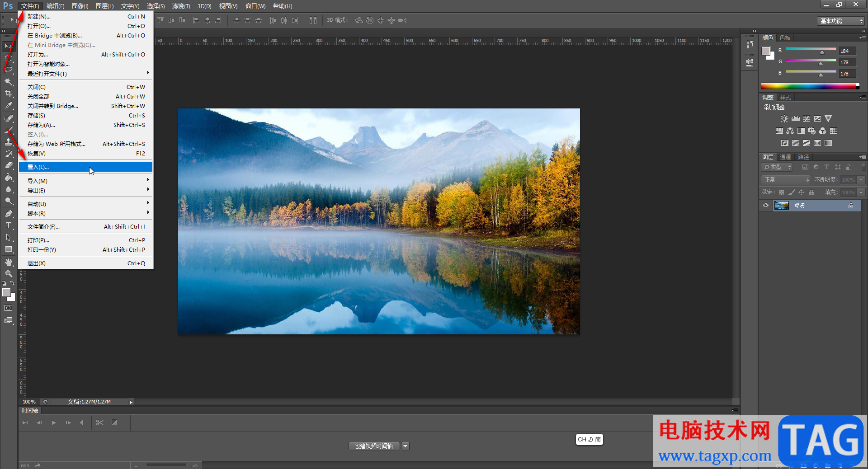Choose 退出(X) entry

coord(86,263)
